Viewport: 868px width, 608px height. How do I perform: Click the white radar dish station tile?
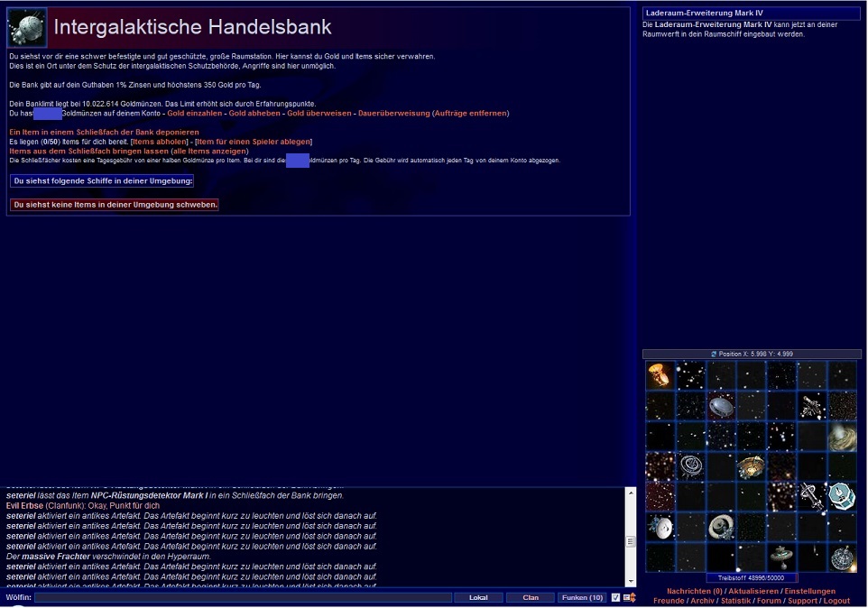660,526
